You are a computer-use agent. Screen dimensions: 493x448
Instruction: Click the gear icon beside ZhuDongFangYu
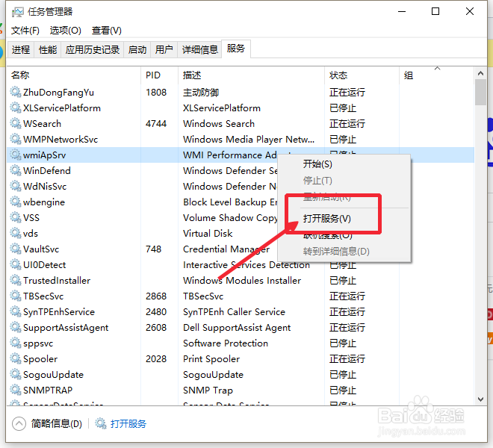16,92
